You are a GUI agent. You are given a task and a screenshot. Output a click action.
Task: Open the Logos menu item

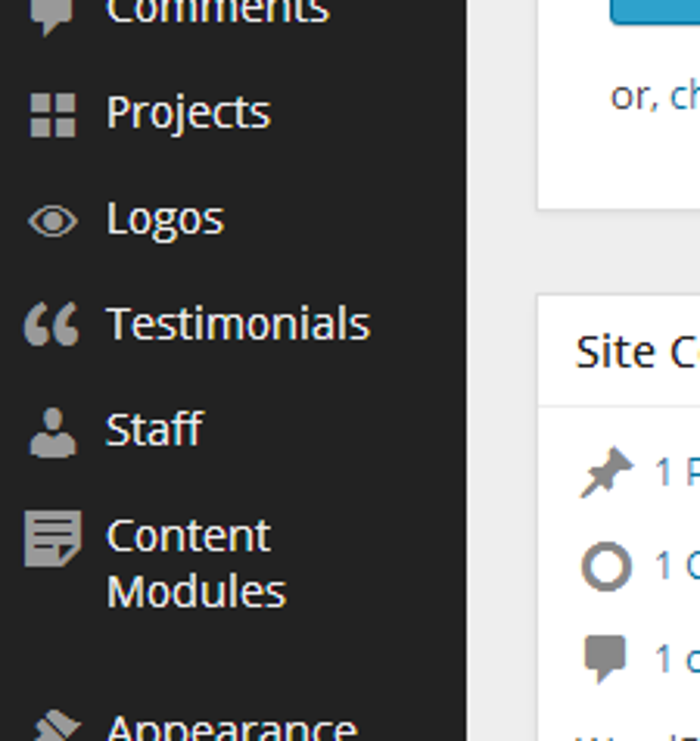(165, 220)
